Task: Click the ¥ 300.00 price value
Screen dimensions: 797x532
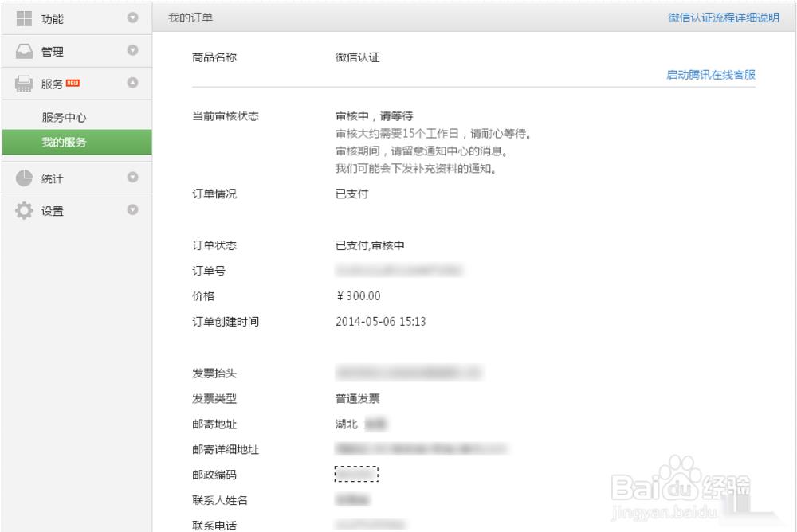Action: tap(359, 296)
